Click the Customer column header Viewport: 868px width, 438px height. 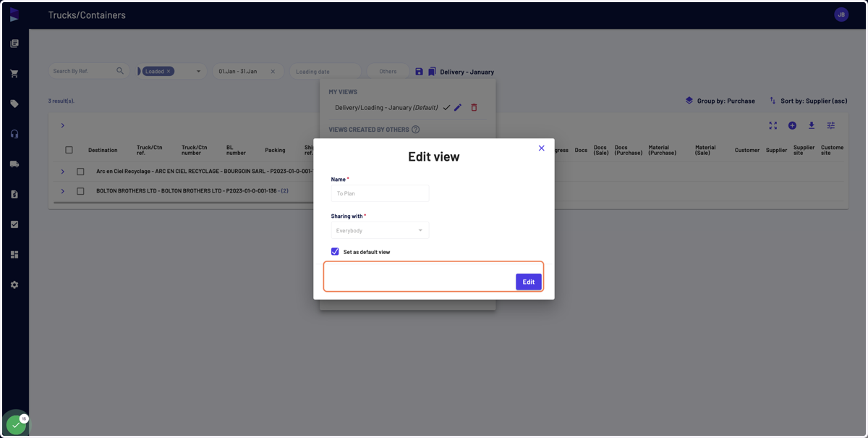tap(747, 150)
